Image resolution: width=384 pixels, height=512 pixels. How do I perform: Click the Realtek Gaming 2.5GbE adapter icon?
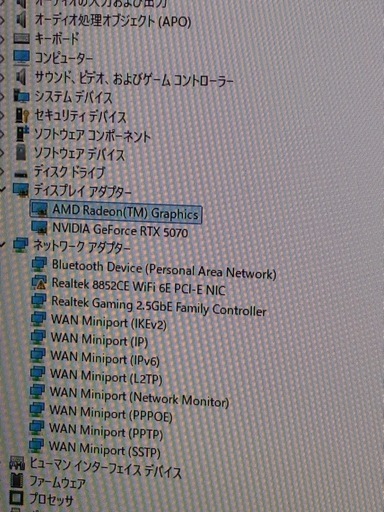39,300
